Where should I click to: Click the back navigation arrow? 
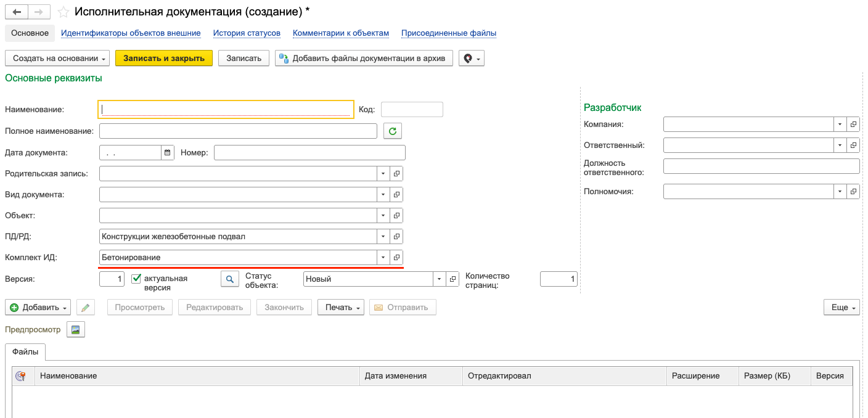[17, 12]
